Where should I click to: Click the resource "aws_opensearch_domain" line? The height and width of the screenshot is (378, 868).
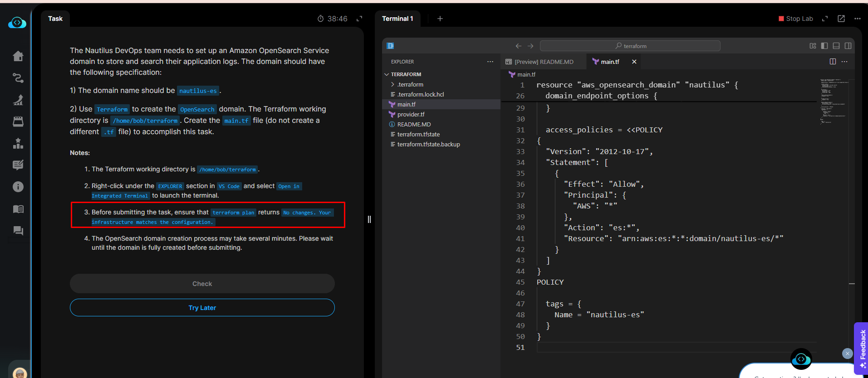(x=637, y=85)
